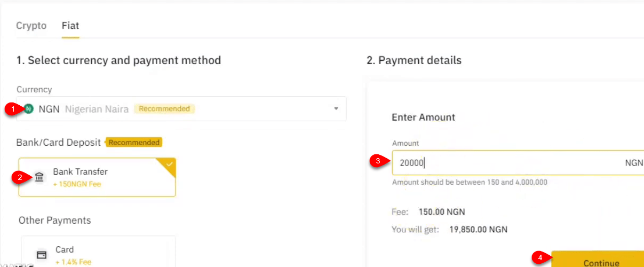644x267 pixels.
Task: Click the + 150NGN Fee text
Action: click(x=77, y=184)
